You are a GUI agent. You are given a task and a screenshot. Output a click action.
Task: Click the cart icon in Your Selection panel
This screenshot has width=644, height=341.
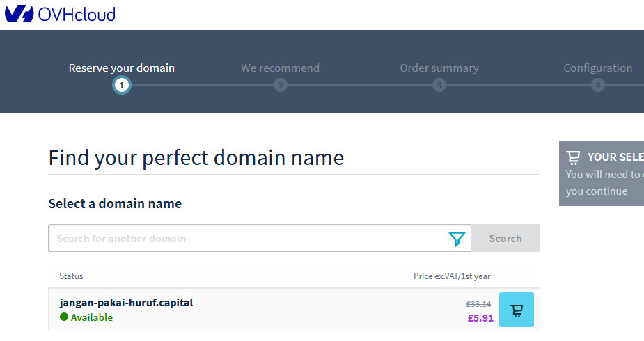point(573,157)
